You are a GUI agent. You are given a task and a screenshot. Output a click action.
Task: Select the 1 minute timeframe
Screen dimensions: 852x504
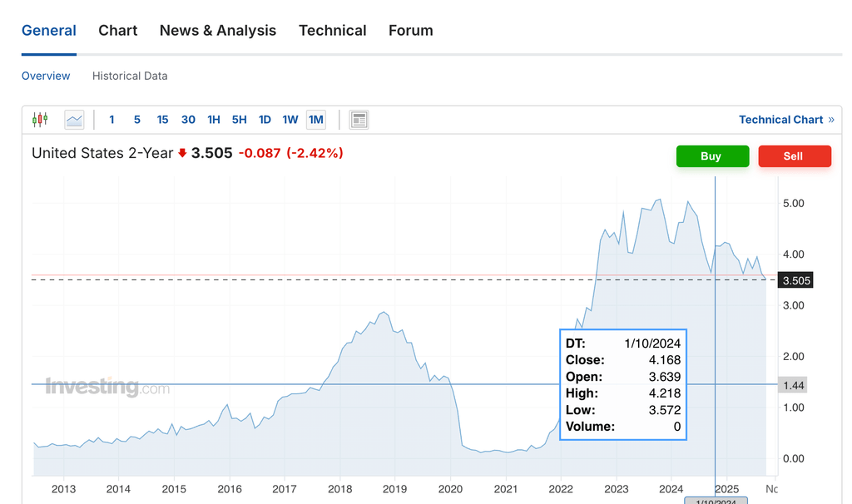[111, 120]
